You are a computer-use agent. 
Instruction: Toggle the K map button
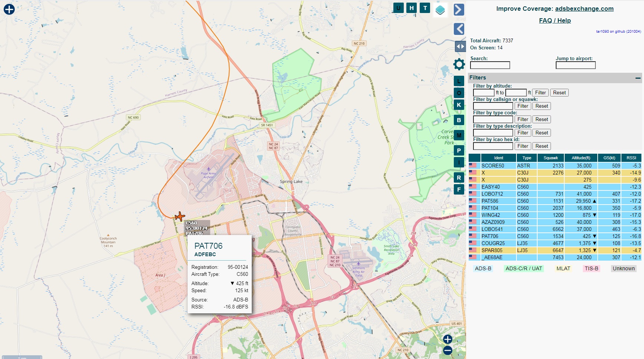[x=459, y=105]
